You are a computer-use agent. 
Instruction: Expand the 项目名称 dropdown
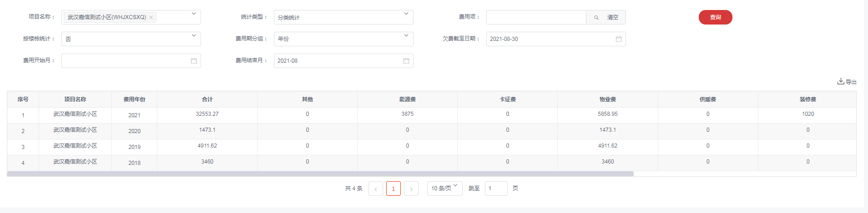point(194,14)
